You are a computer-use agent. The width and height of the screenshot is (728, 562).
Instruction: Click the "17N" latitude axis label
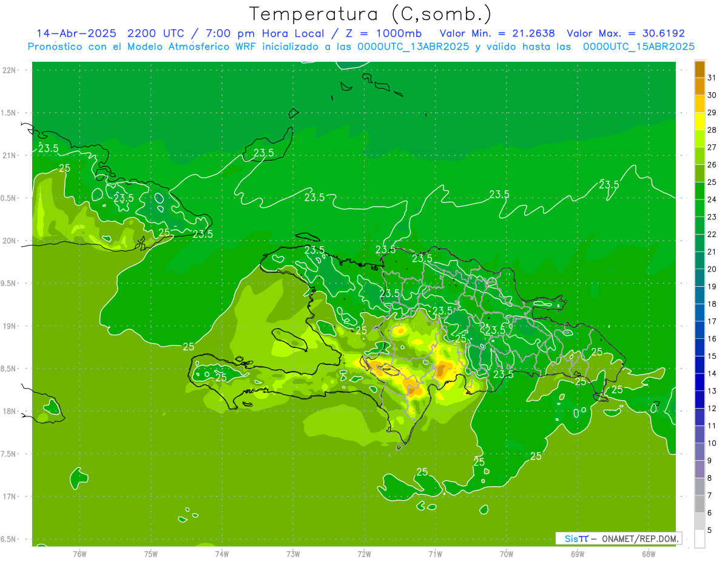[10, 497]
